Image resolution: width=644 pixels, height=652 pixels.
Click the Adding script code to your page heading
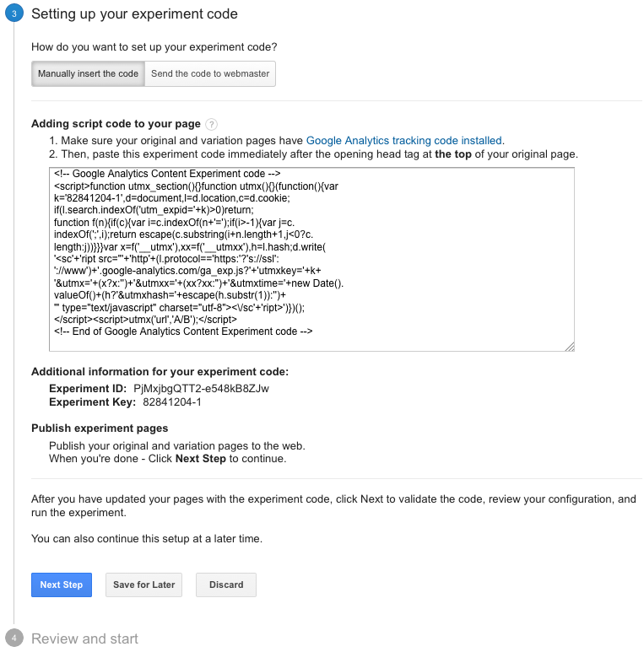[116, 124]
